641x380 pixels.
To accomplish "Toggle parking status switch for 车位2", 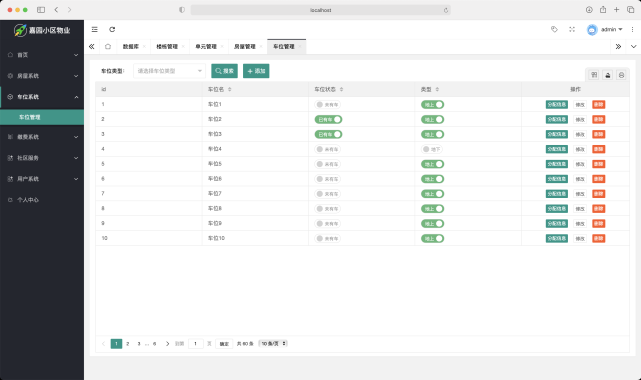I will pos(328,119).
